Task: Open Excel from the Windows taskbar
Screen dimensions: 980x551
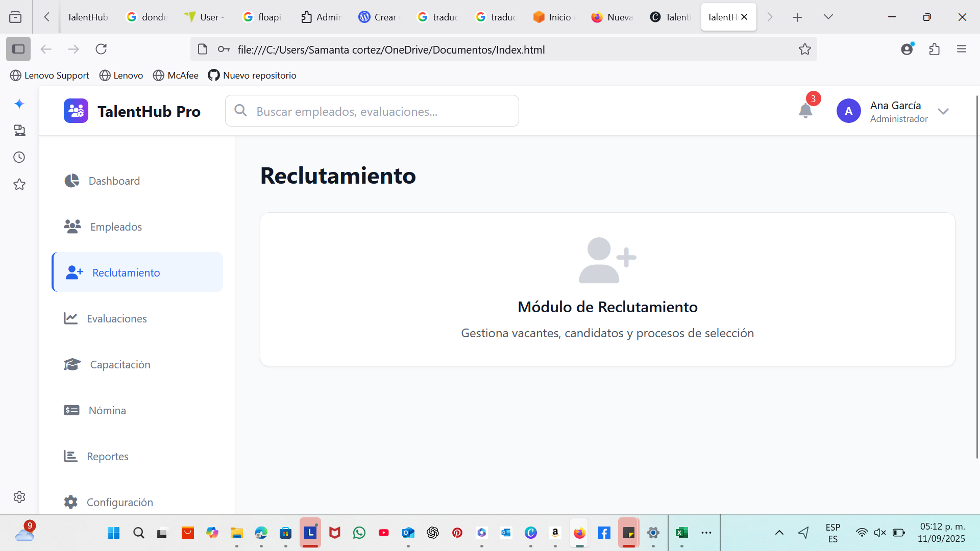Action: click(681, 533)
